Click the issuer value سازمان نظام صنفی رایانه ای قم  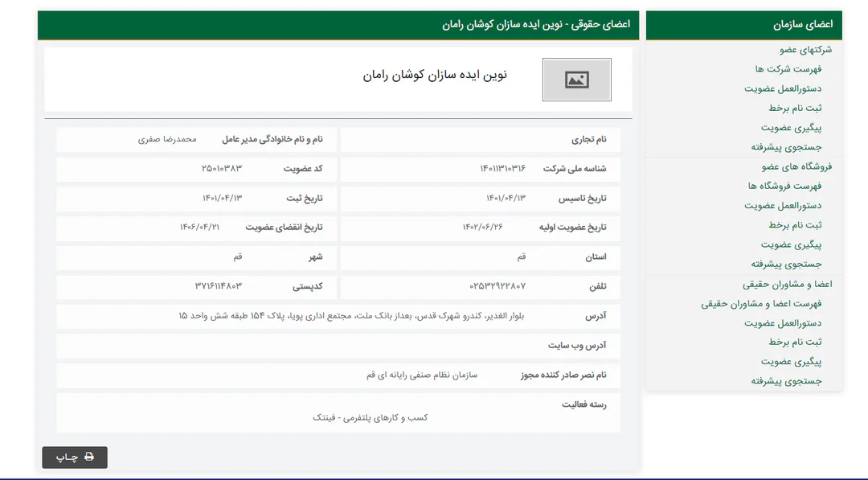[x=422, y=375]
